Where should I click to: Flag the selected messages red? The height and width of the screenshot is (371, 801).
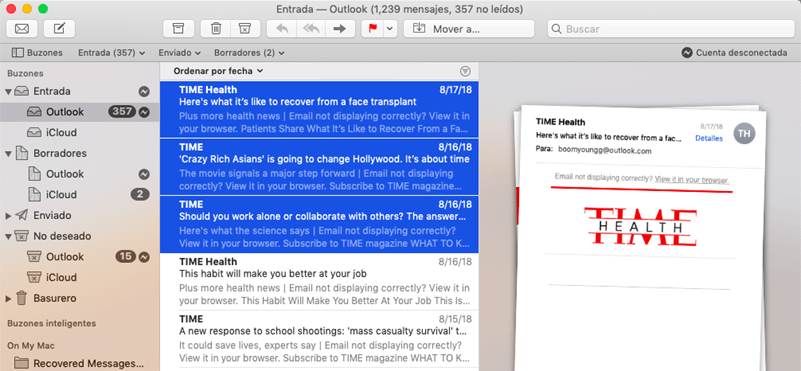[x=373, y=29]
